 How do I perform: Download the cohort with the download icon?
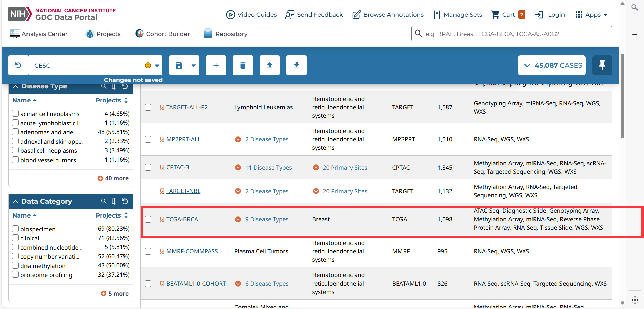click(x=297, y=65)
